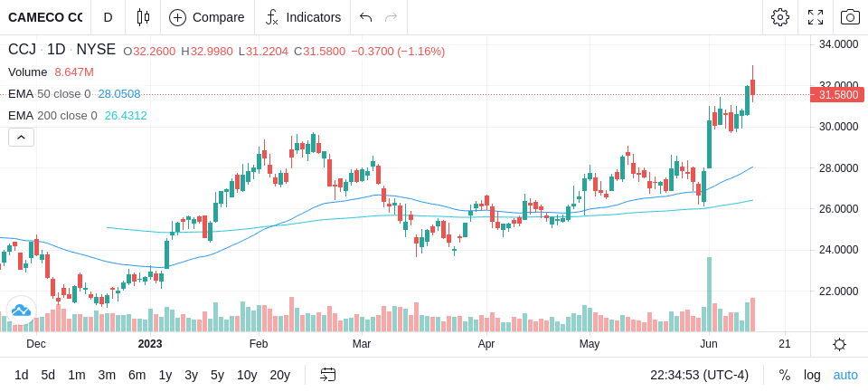Click the tallest June volume bar
The height and width of the screenshot is (392, 868).
point(709,294)
